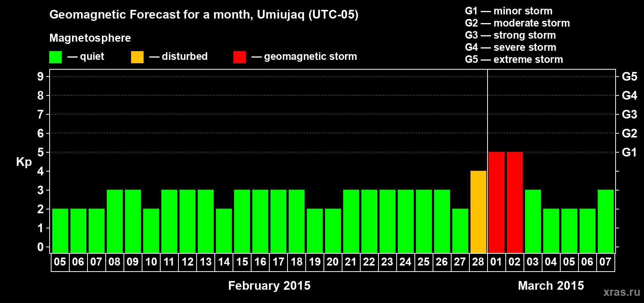Image resolution: width=644 pixels, height=303 pixels.
Task: Click the green bar for February 11
Action: point(169,221)
